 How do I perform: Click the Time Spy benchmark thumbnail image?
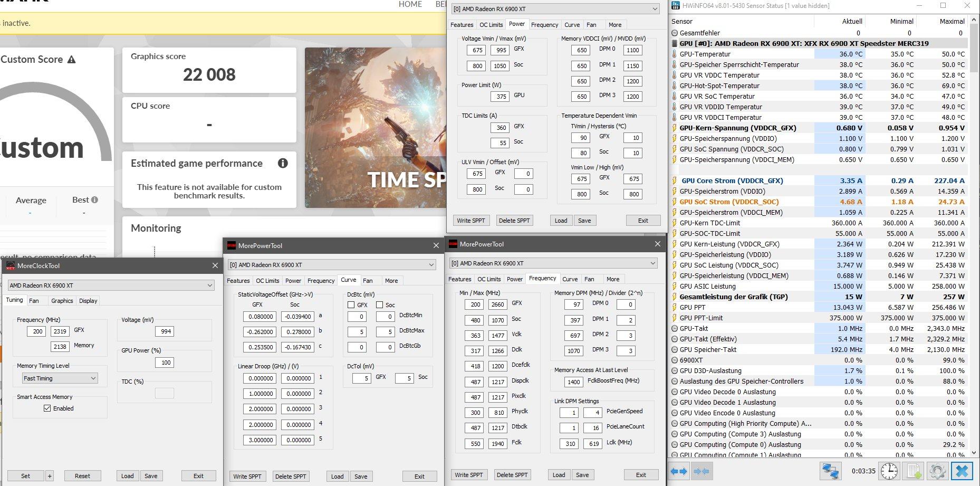click(x=376, y=128)
